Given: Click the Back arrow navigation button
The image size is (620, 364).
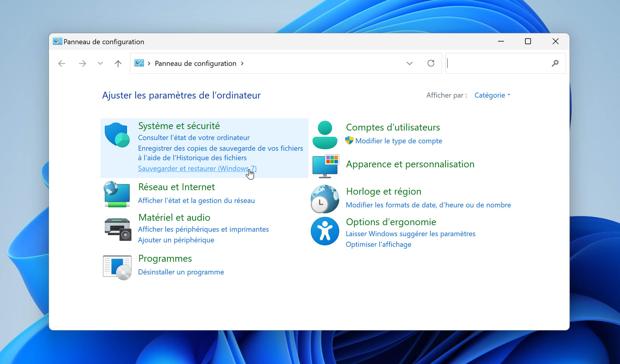Looking at the screenshot, I should (62, 63).
